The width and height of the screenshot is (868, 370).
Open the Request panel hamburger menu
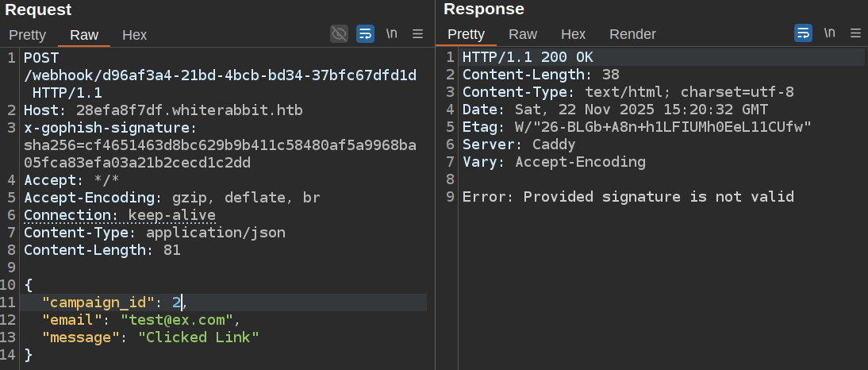pos(417,34)
